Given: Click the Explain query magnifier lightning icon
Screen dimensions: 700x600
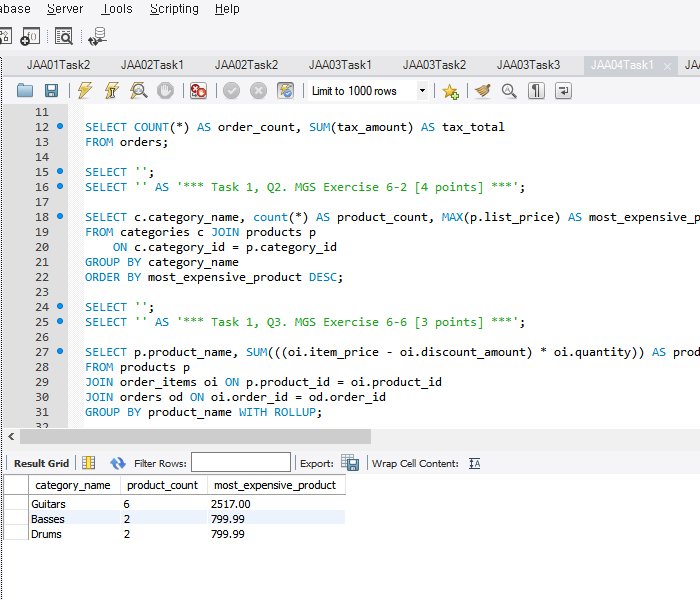Looking at the screenshot, I should point(139,91).
